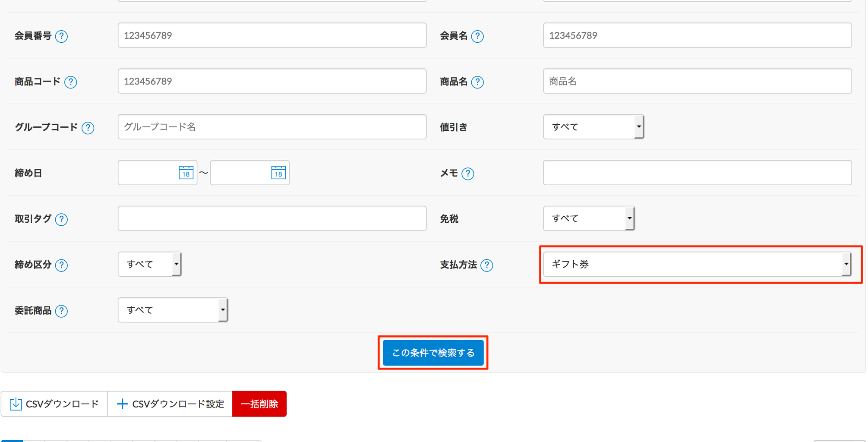Open help icon next to 委託商品
868x442 pixels.
[x=62, y=311]
